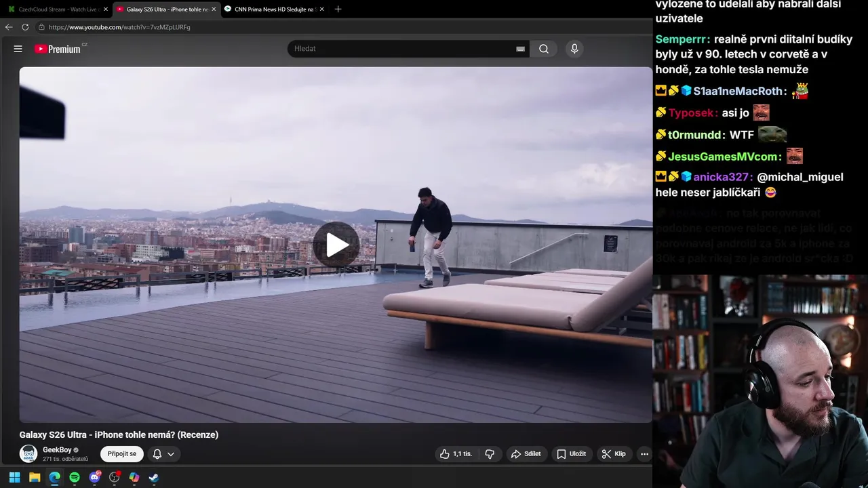Click the video title text

tap(119, 434)
